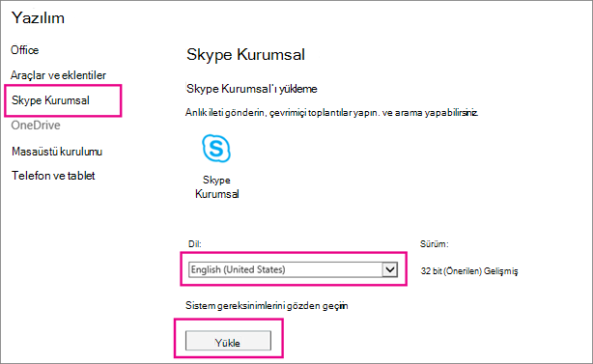Click the English (United States) language field
The width and height of the screenshot is (593, 364).
click(293, 270)
